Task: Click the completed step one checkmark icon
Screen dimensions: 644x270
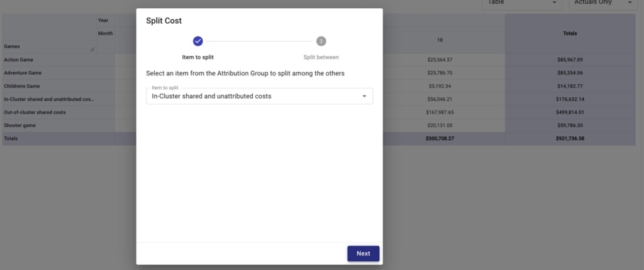Action: [x=198, y=41]
